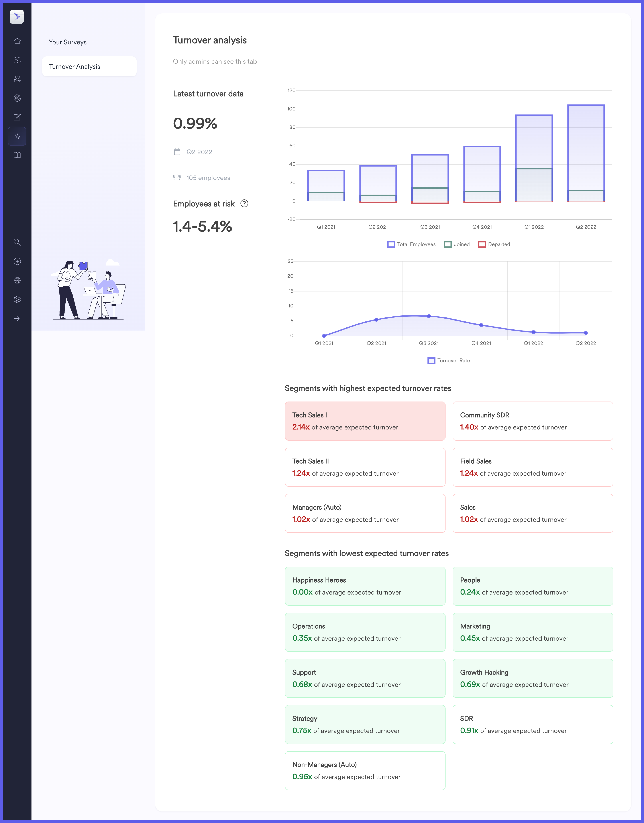Click the Q3 2021 point on the turnover rate line

(429, 316)
